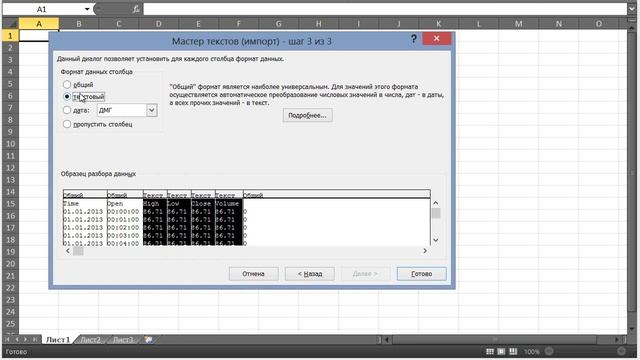Screen dimensions: 640x360
Task: Click the worksheet horizontal scrollbar right arrow
Action: [617, 340]
